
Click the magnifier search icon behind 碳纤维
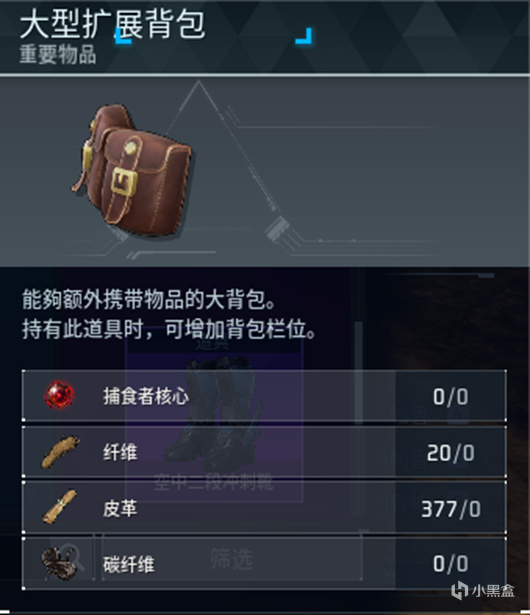[73, 557]
